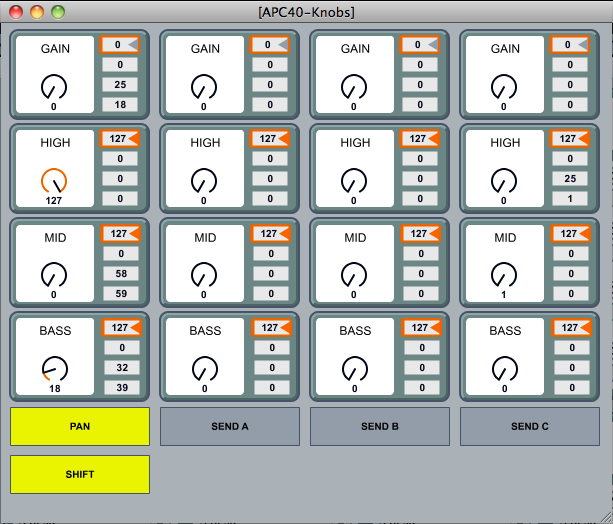Click the GAIN dial in the third column

[354, 87]
